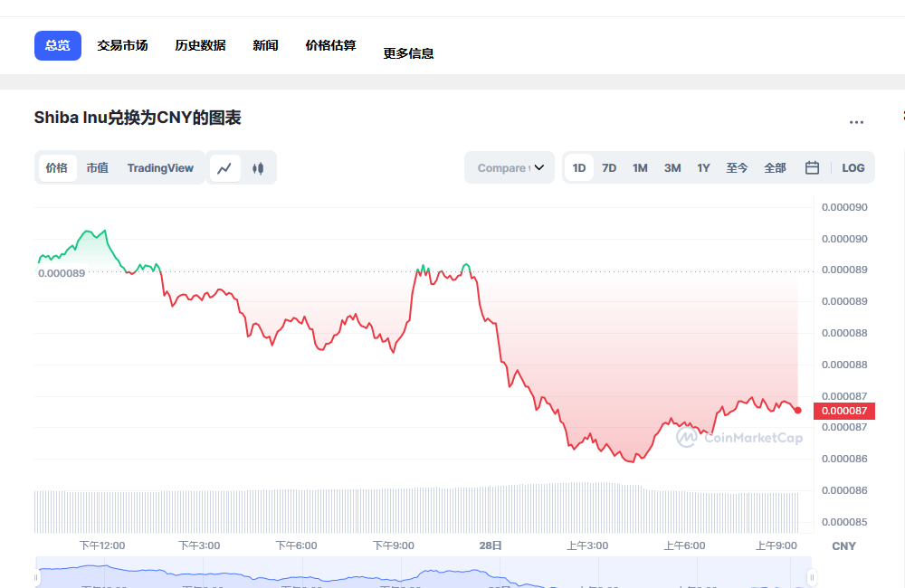The height and width of the screenshot is (588, 905).
Task: Select the 1D time range
Action: point(579,168)
